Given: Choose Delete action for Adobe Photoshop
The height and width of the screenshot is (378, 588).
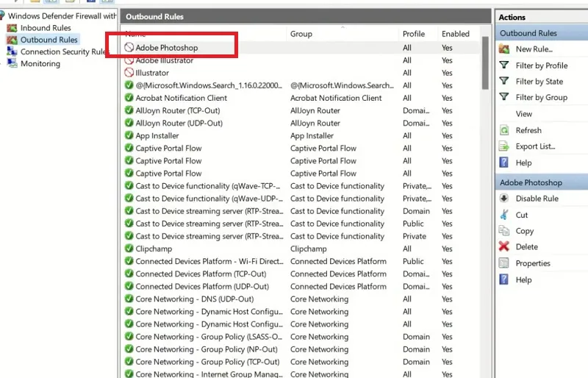Looking at the screenshot, I should coord(526,247).
